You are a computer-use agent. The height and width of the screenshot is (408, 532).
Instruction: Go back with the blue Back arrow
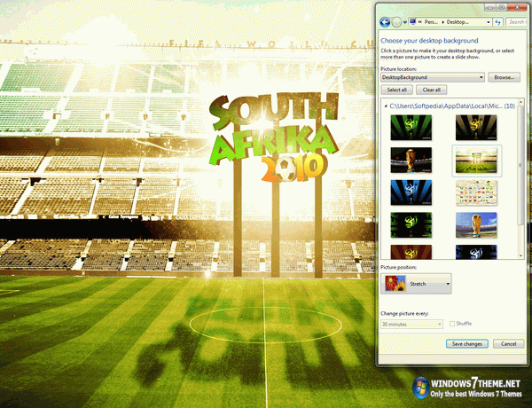(x=385, y=22)
